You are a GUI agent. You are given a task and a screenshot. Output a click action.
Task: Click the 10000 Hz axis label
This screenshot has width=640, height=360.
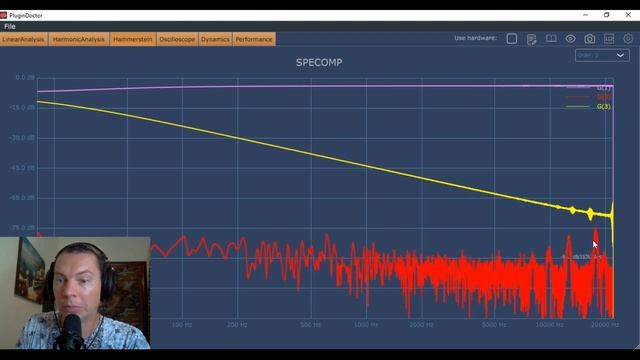pyautogui.click(x=550, y=325)
